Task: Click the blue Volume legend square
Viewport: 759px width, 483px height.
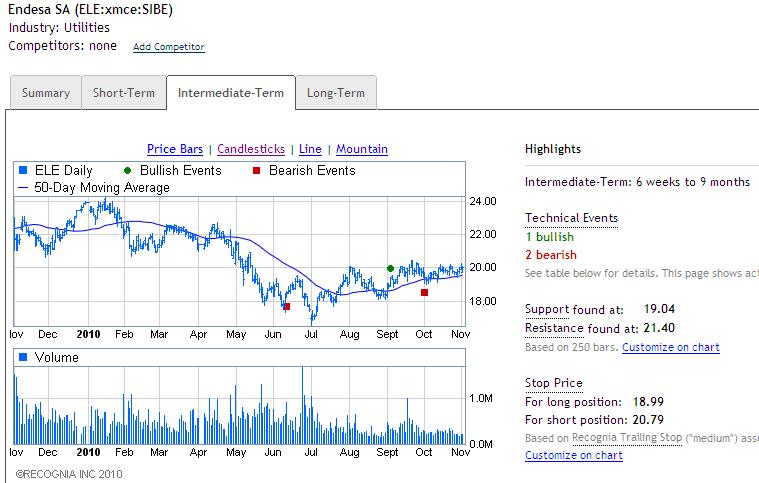Action: point(23,357)
